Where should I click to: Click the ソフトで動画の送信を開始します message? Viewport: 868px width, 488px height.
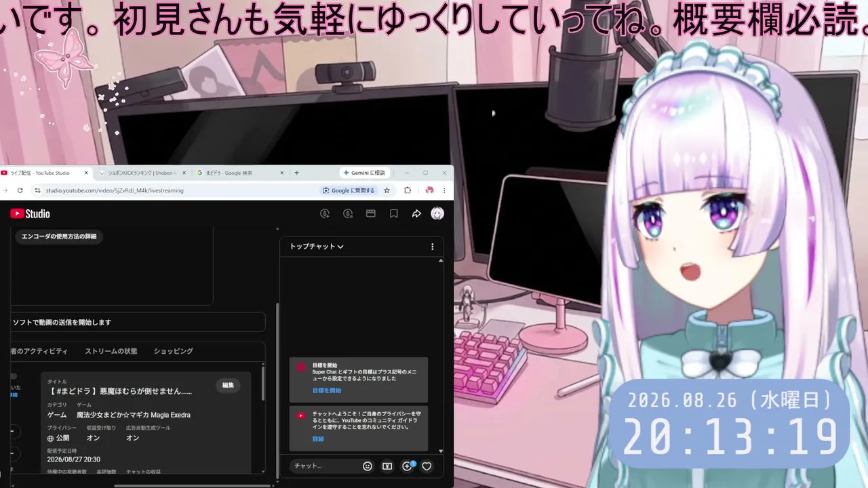[62, 323]
